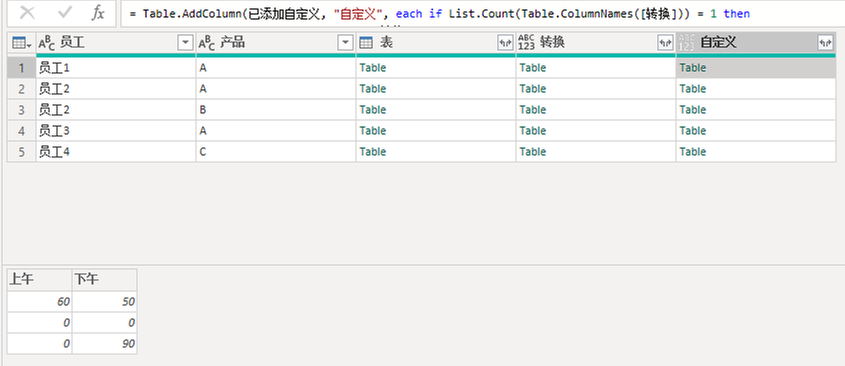Open the Table link in 转换 column row 4
This screenshot has width=845, height=366.
(533, 131)
